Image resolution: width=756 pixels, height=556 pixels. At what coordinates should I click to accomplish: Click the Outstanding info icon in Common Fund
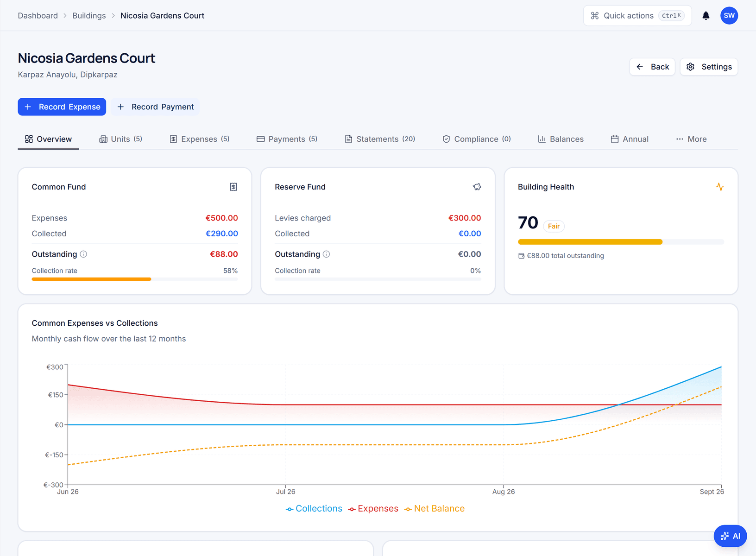[x=83, y=254]
